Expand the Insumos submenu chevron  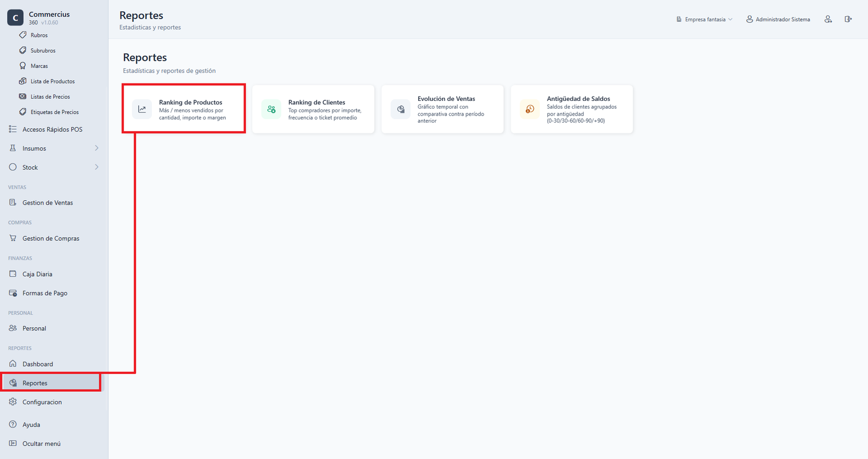[97, 148]
